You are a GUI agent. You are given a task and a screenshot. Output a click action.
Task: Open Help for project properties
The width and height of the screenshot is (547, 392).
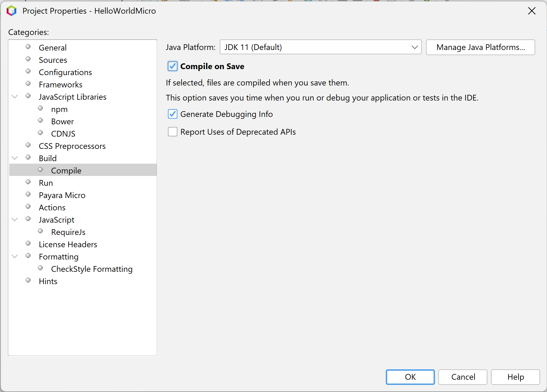click(515, 377)
